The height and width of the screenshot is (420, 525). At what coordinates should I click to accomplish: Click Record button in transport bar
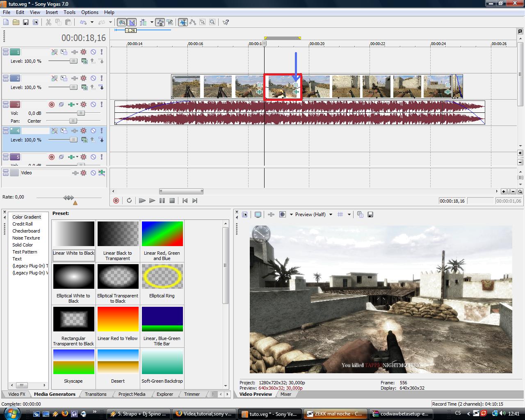click(116, 201)
